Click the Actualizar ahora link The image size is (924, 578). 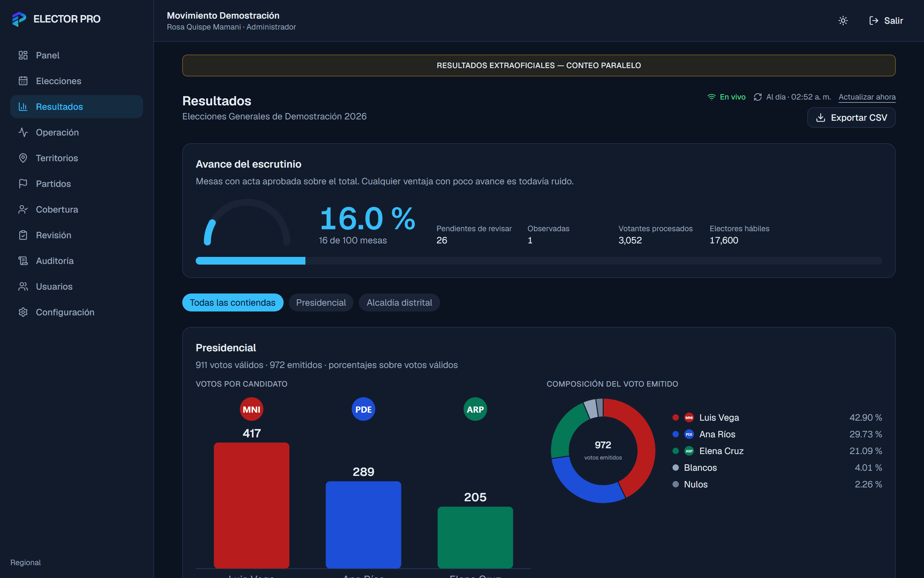(867, 97)
